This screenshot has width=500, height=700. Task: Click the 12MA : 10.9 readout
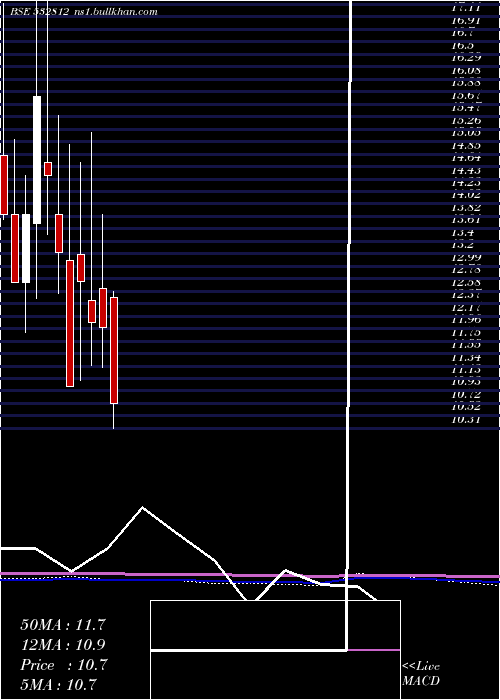point(63,645)
